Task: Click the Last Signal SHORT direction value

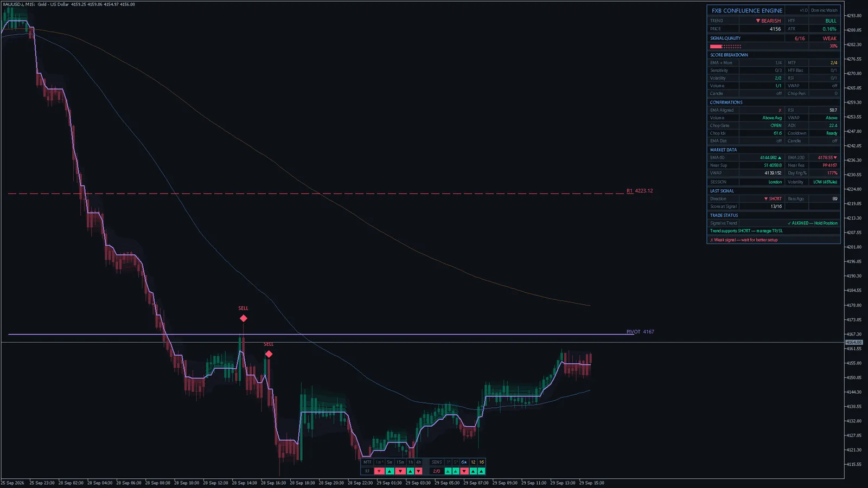Action: click(773, 199)
